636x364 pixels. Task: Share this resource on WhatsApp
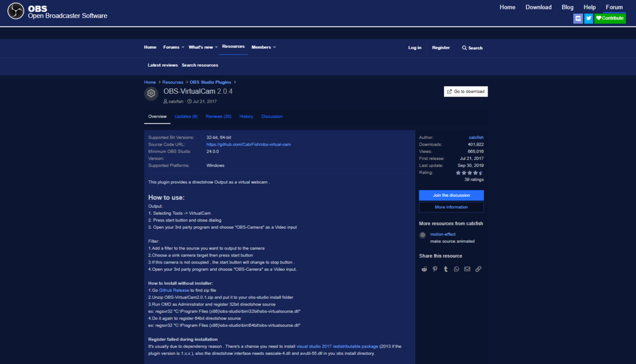tap(456, 269)
